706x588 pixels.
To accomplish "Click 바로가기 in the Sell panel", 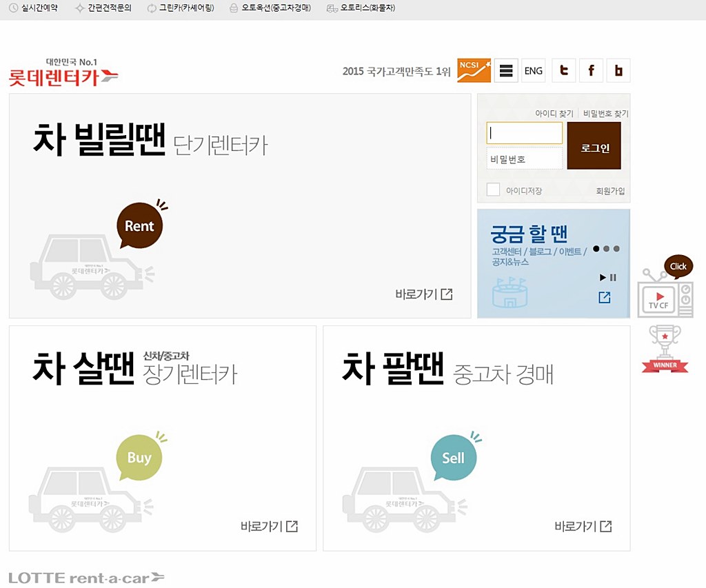I will tap(583, 527).
